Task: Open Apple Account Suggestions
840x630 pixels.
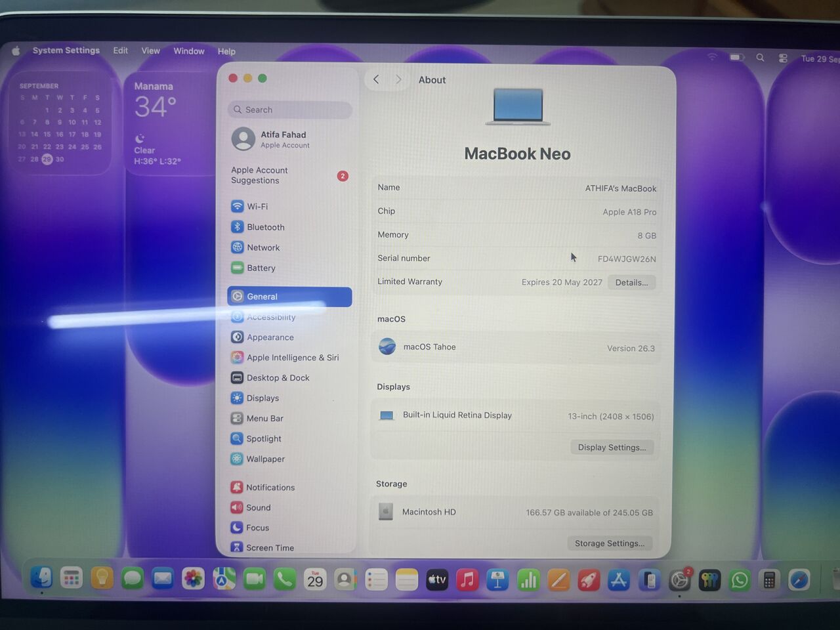Action: pyautogui.click(x=289, y=175)
